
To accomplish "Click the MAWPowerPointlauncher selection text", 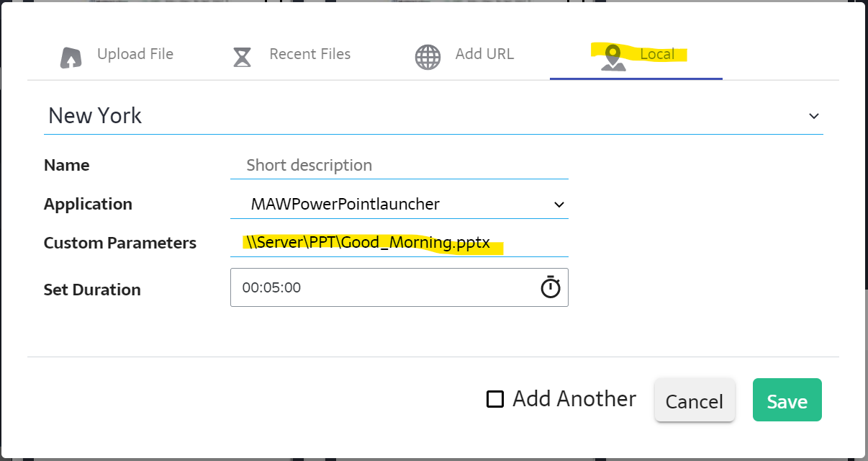I will click(345, 205).
